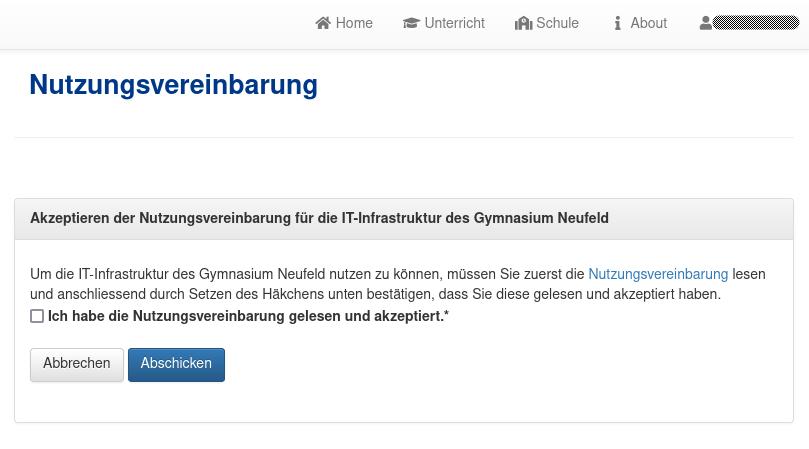Screen dimensions: 809x449
Task: Open the redacted username account menu
Action: click(x=755, y=23)
